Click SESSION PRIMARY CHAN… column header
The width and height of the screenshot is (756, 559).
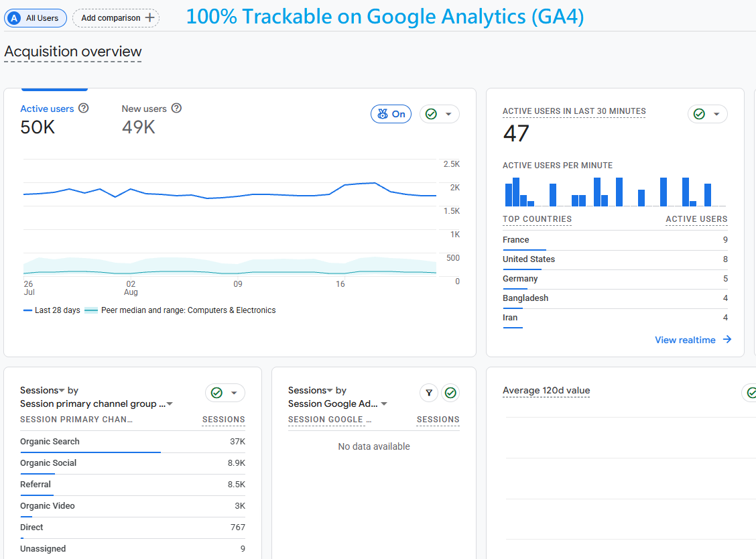point(76,420)
